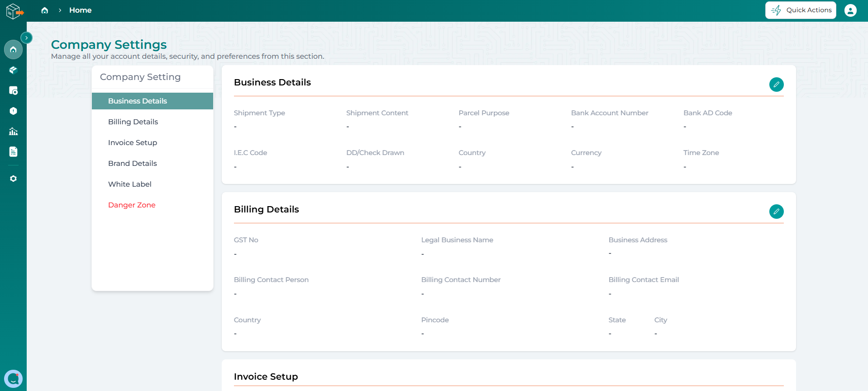The image size is (868, 391).
Task: Click the Quick Actions button
Action: 801,10
